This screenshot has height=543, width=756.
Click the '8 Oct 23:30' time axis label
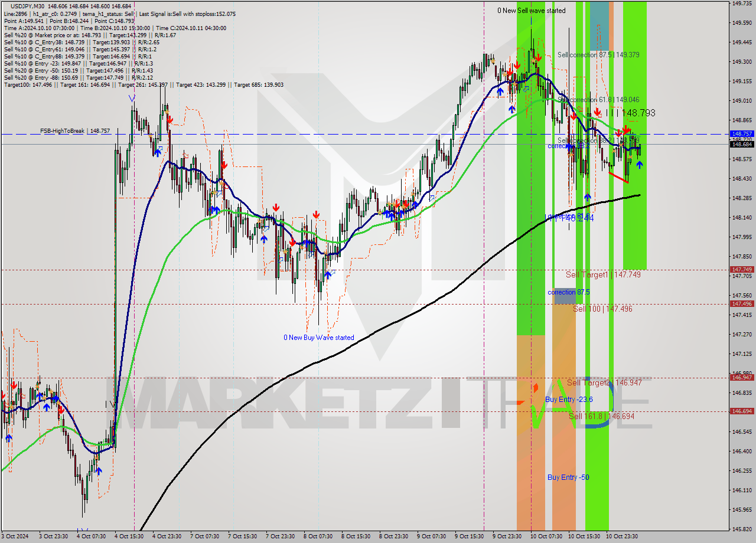pos(393,537)
